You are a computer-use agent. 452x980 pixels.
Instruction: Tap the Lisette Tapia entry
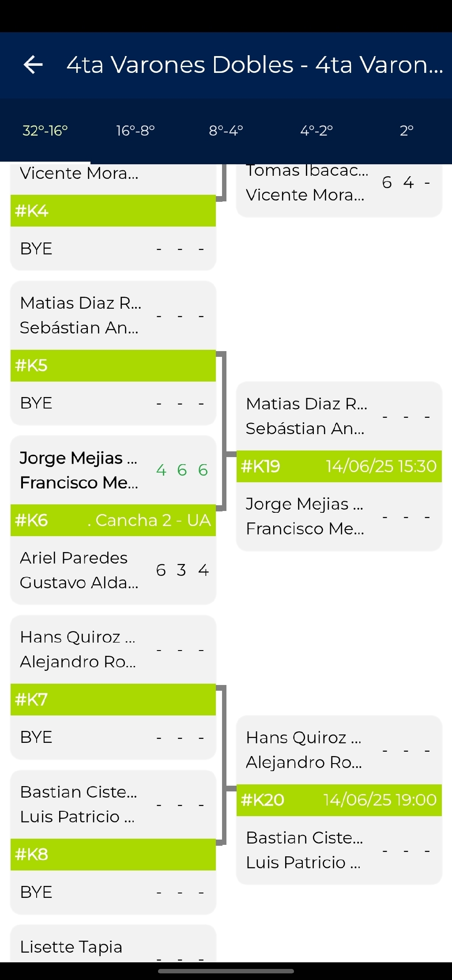pyautogui.click(x=72, y=947)
